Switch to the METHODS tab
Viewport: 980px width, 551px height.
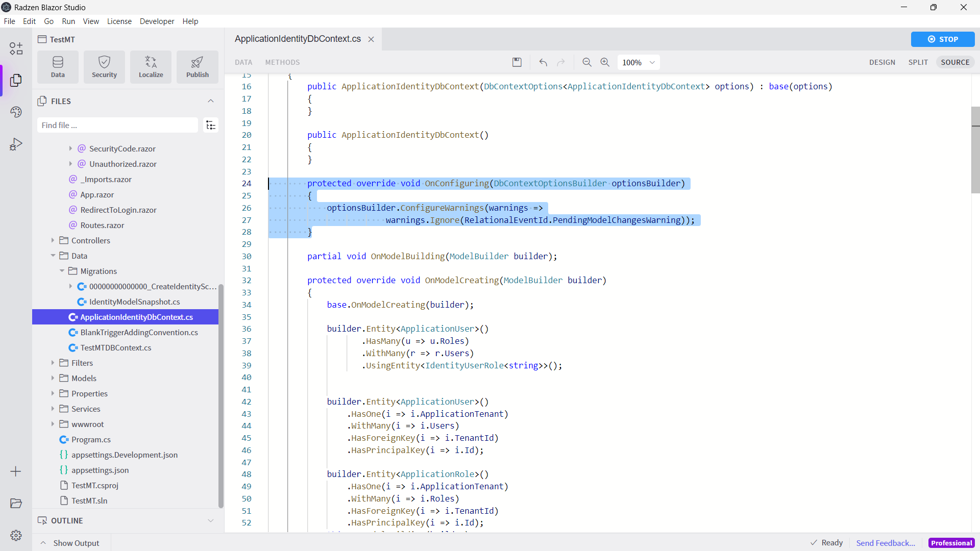pyautogui.click(x=282, y=62)
